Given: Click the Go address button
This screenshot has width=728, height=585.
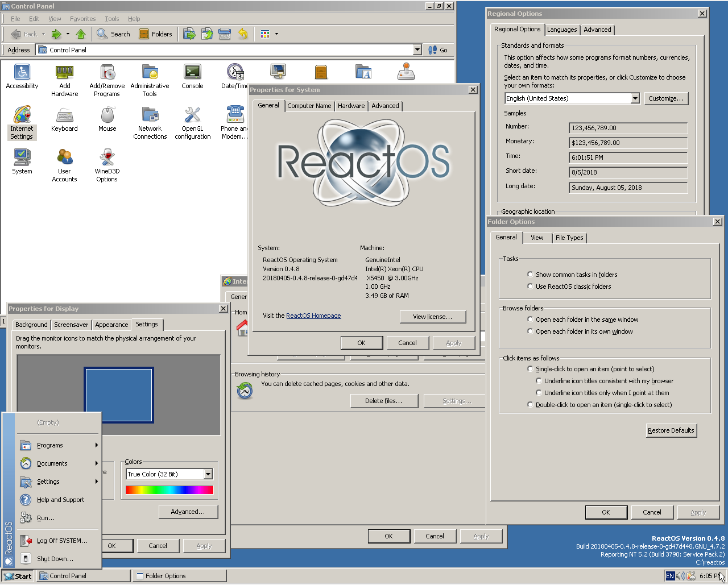Looking at the screenshot, I should pos(437,50).
